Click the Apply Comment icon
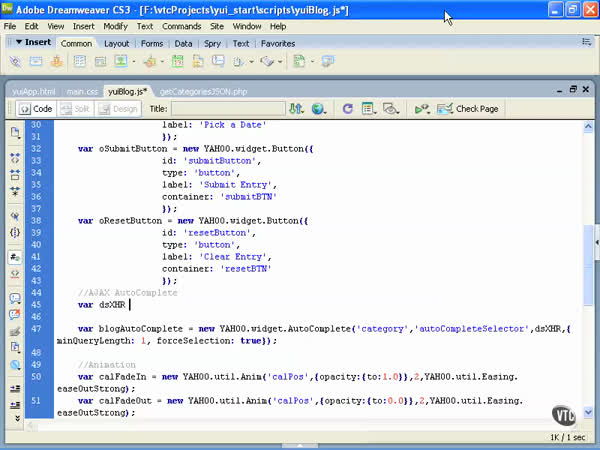The height and width of the screenshot is (450, 600). pos(15,297)
